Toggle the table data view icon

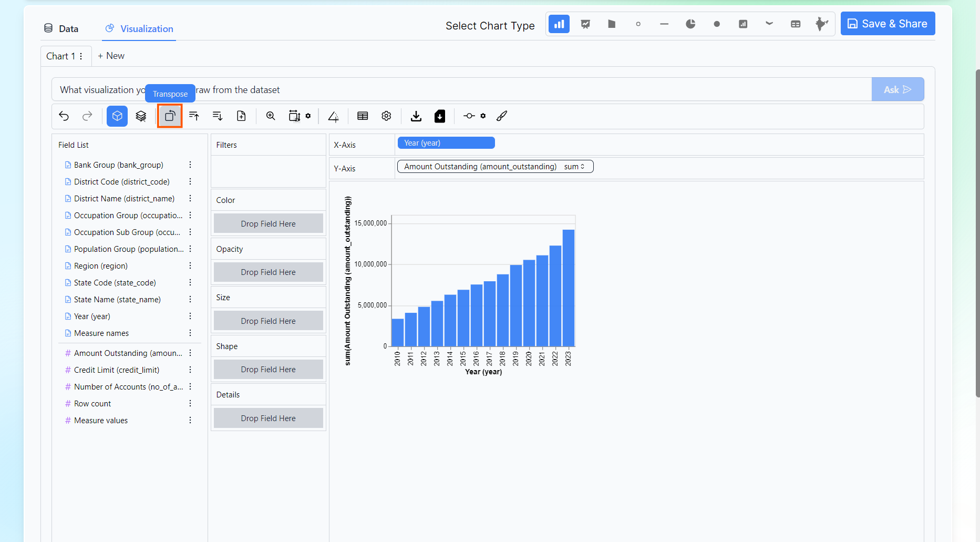point(363,116)
